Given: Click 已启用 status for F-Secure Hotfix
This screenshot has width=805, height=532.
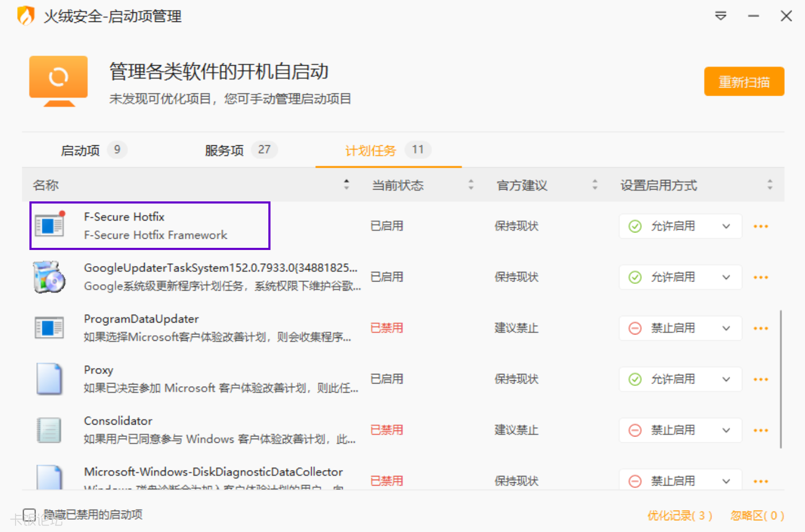Looking at the screenshot, I should (386, 226).
